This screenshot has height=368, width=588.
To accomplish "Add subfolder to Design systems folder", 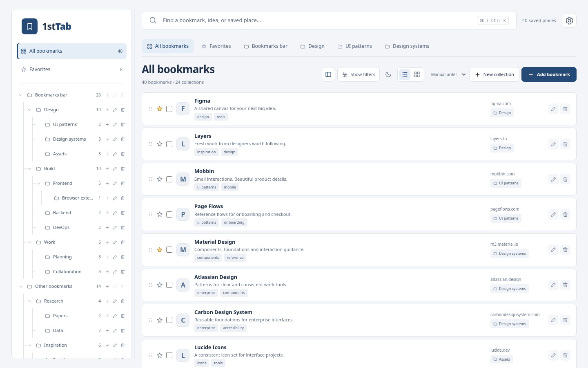I will [107, 139].
